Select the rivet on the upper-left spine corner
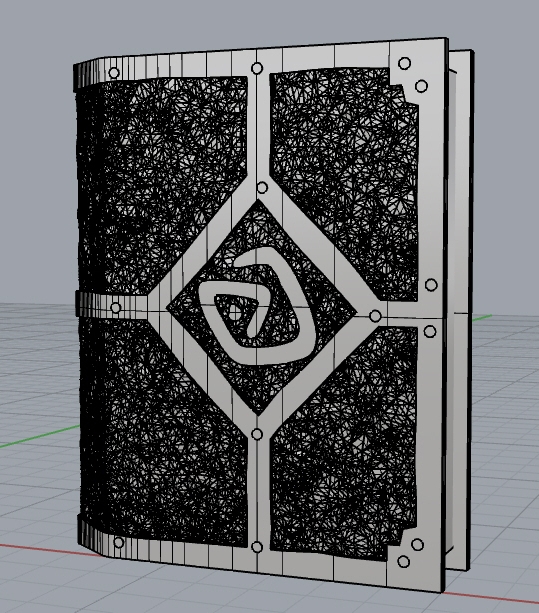 coord(114,73)
